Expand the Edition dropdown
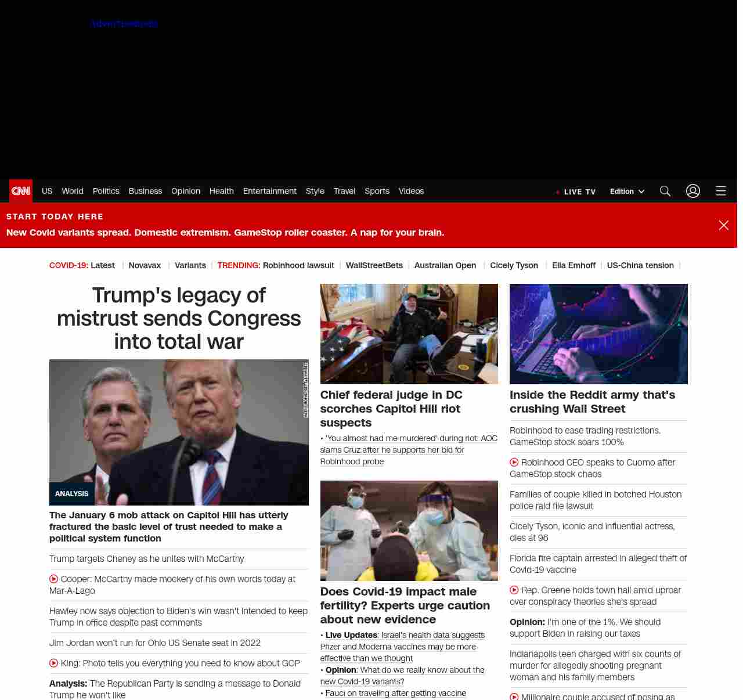The width and height of the screenshot is (743, 700). pyautogui.click(x=627, y=192)
